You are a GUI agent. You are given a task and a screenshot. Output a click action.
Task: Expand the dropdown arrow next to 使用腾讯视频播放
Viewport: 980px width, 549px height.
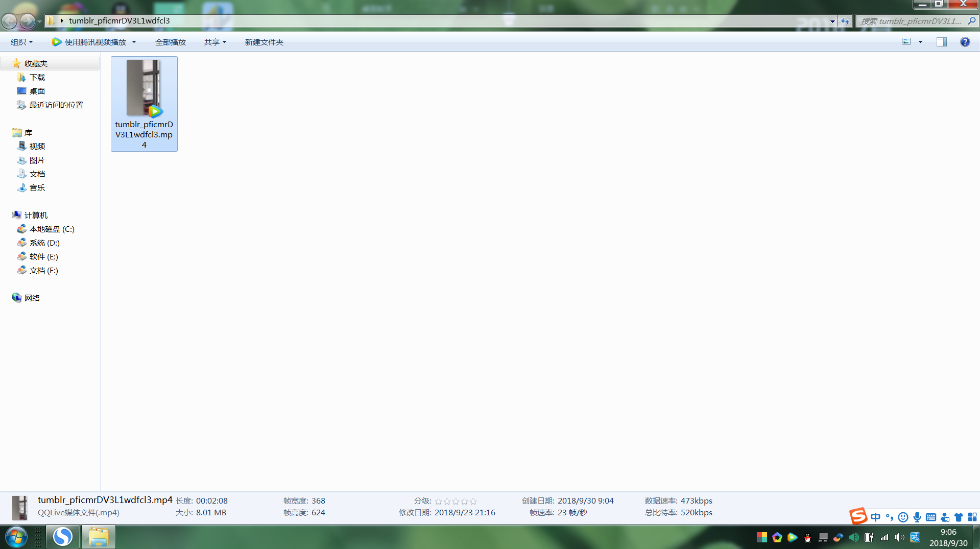coord(134,42)
